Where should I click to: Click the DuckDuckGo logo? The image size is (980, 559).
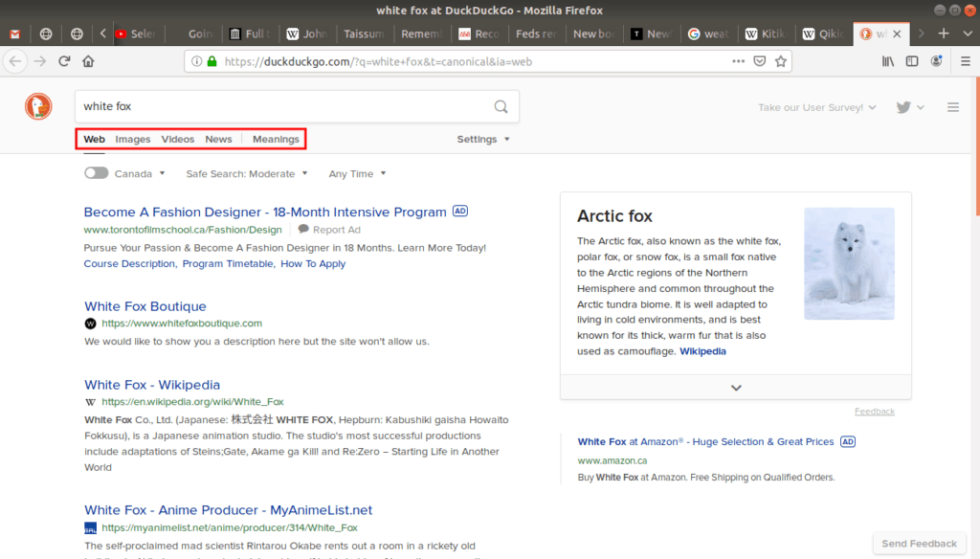(38, 106)
